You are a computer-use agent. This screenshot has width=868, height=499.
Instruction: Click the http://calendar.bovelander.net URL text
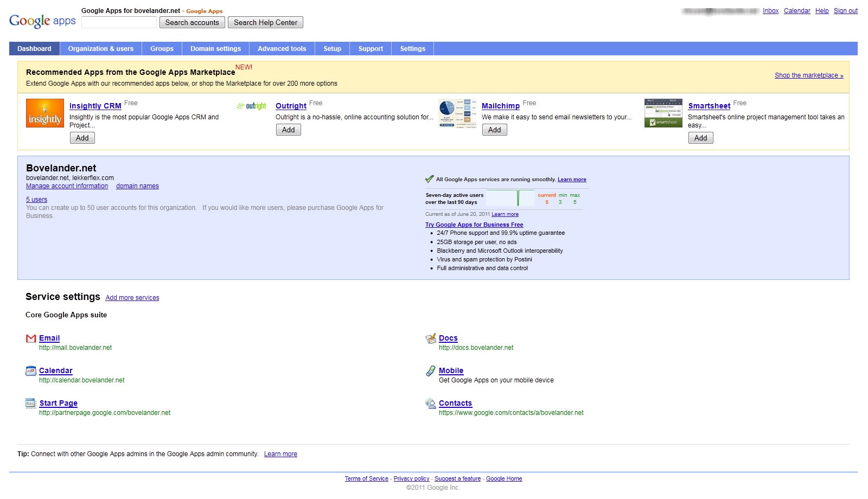tap(82, 380)
